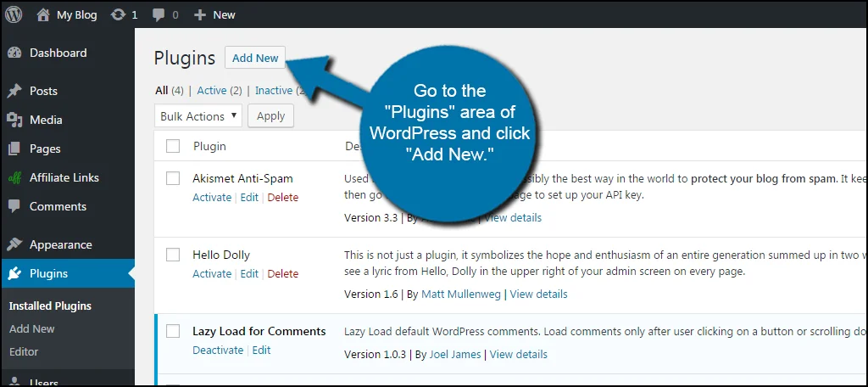Click New in the admin bar
The height and width of the screenshot is (387, 868).
[224, 15]
